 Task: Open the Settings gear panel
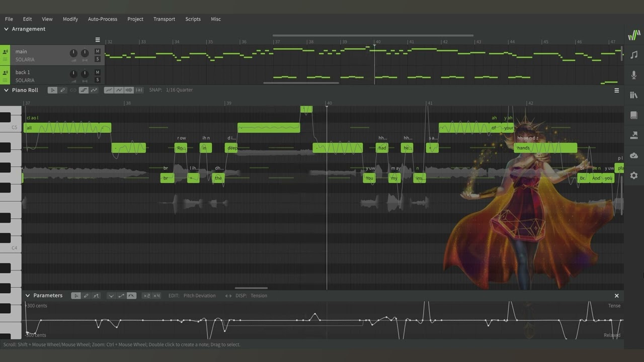(x=633, y=175)
